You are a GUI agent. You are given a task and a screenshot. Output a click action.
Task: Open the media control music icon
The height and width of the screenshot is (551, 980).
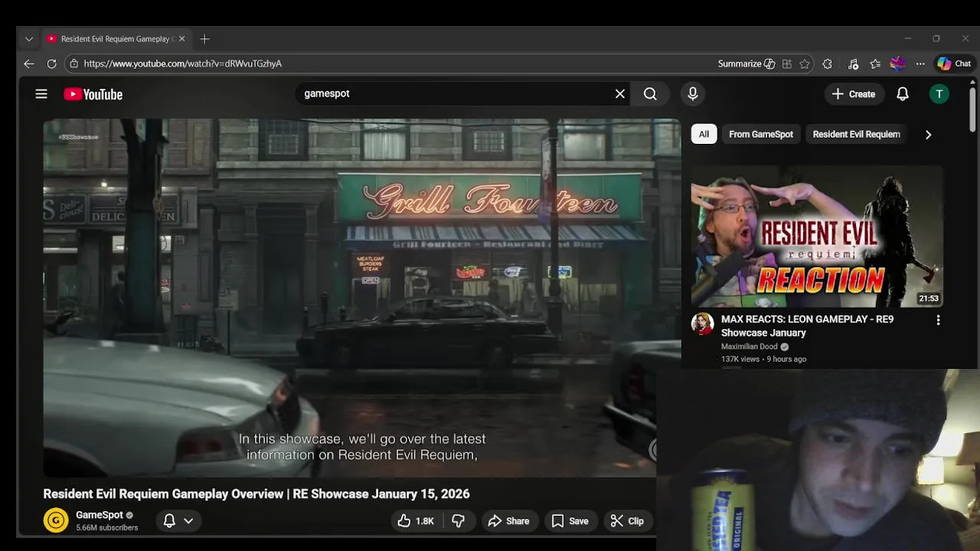(x=853, y=64)
